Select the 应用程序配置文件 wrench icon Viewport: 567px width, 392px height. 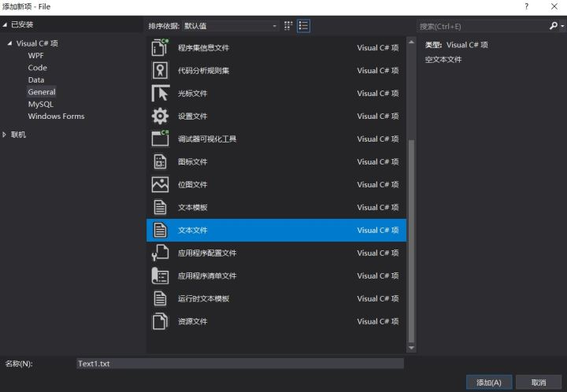click(160, 253)
